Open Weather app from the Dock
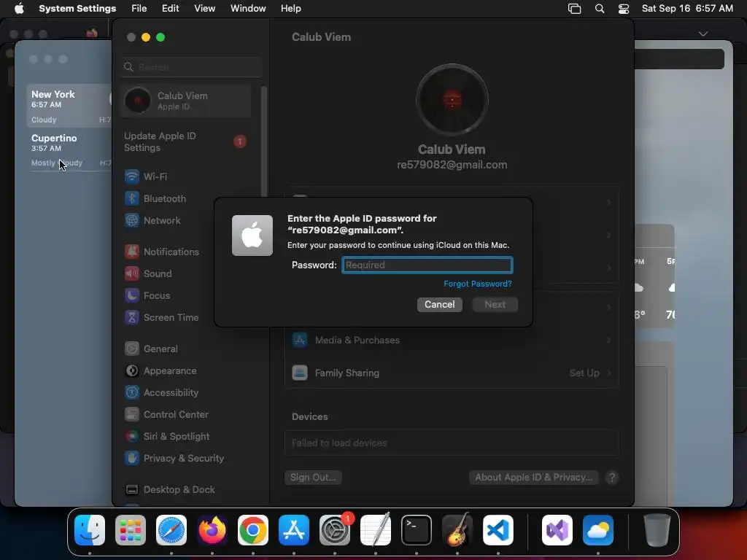 pyautogui.click(x=598, y=529)
